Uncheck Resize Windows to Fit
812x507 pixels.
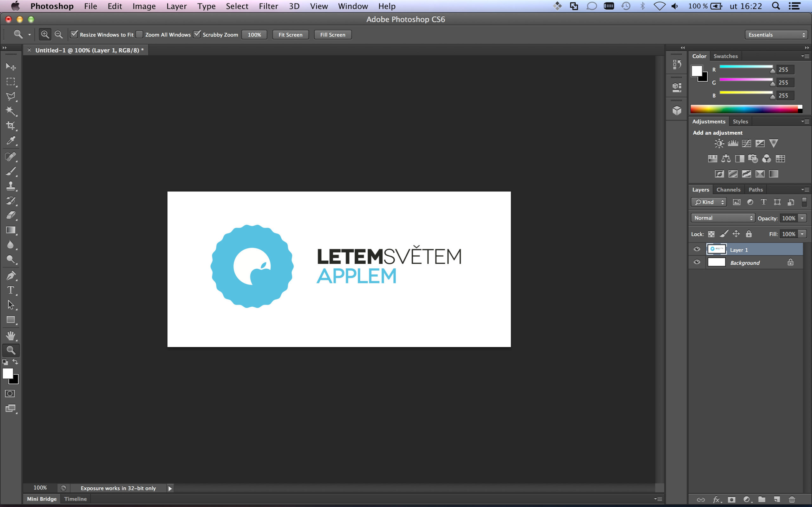click(x=74, y=34)
